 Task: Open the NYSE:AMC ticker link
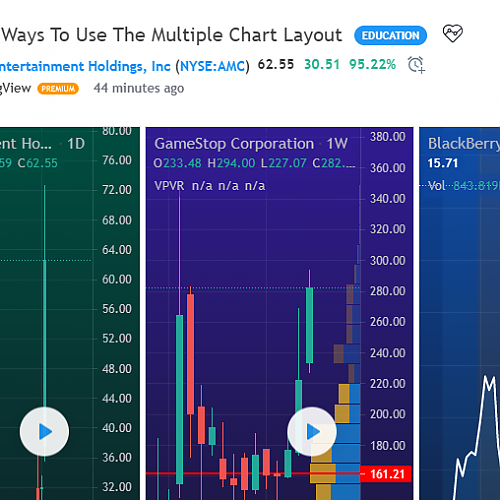click(x=213, y=66)
